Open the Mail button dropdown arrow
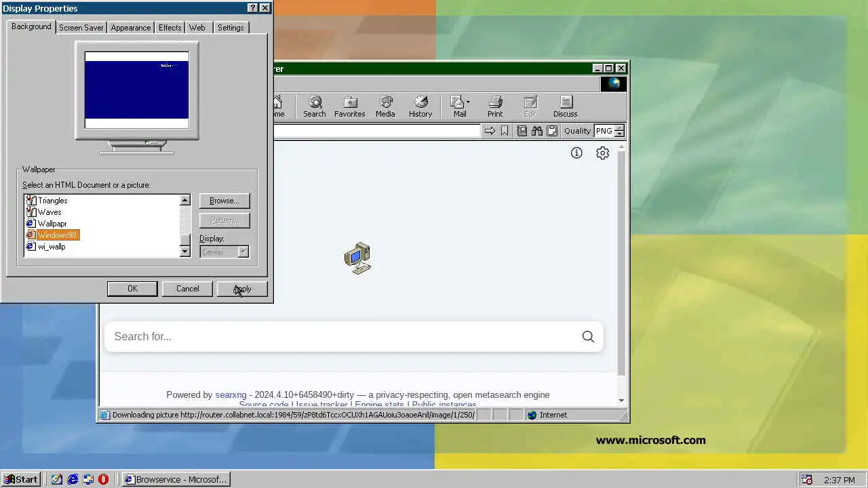The image size is (868, 488). point(468,102)
